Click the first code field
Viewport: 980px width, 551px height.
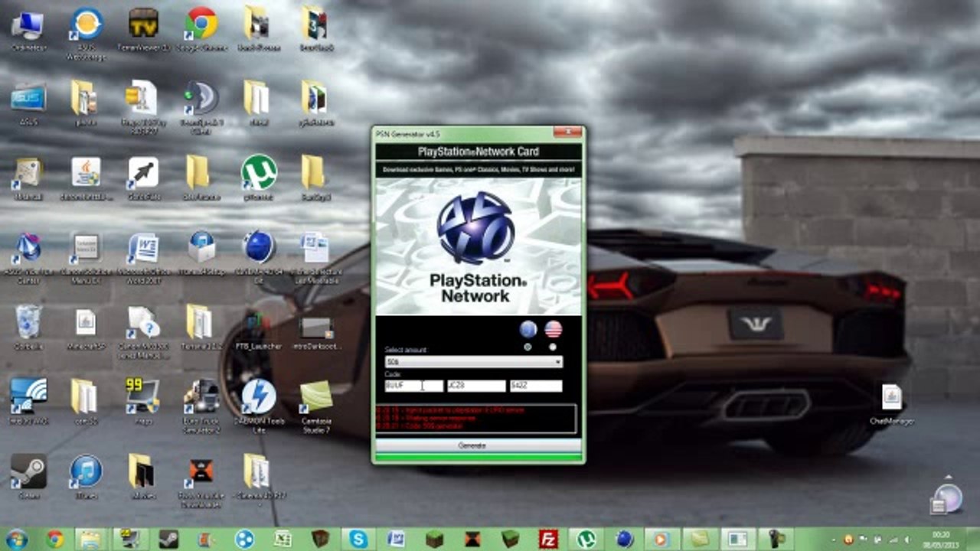(414, 386)
